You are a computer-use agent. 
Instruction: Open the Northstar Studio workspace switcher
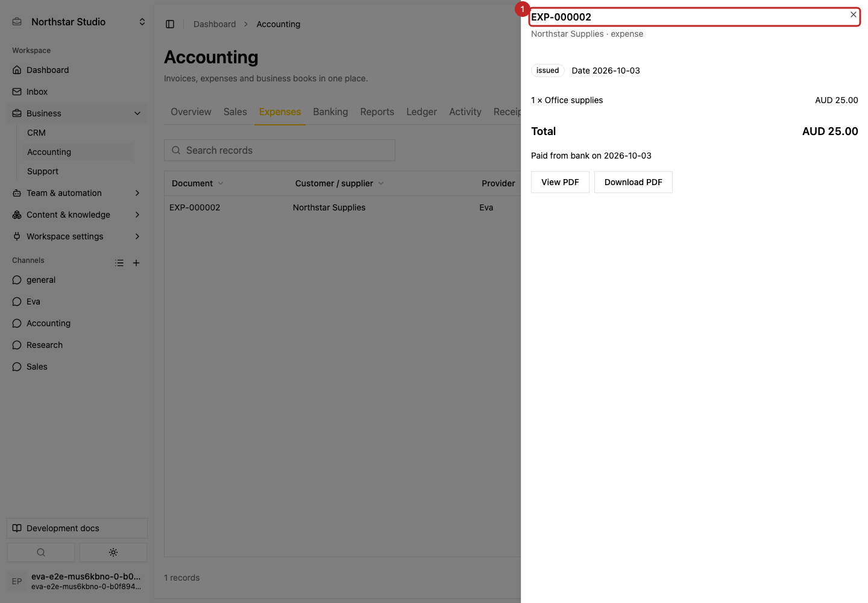(77, 22)
